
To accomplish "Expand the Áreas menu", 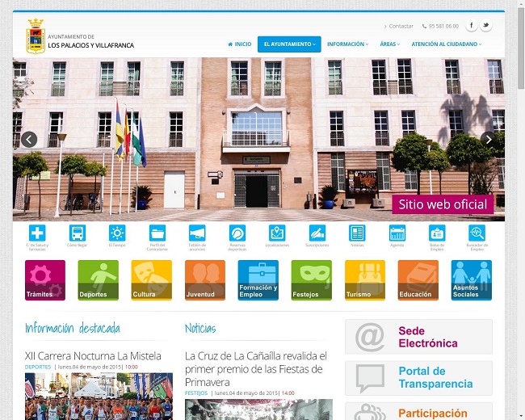I will pos(390,44).
